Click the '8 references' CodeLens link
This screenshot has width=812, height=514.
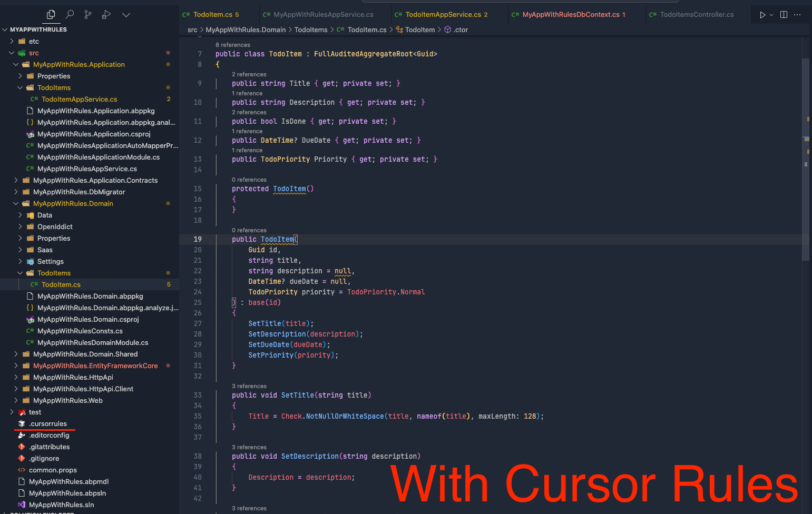coord(232,45)
